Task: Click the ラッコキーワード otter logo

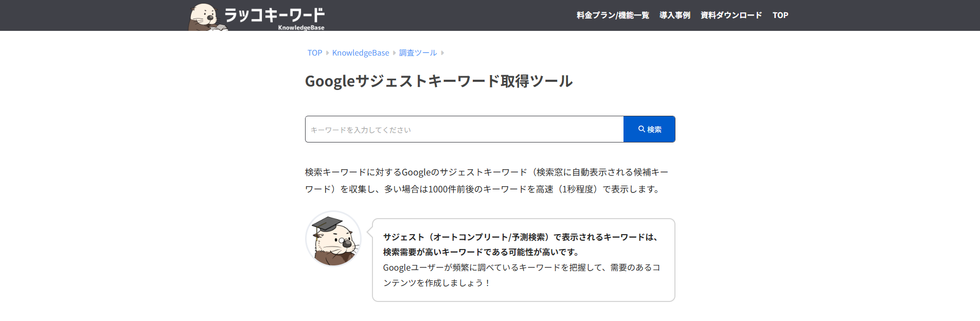Action: coord(257,16)
